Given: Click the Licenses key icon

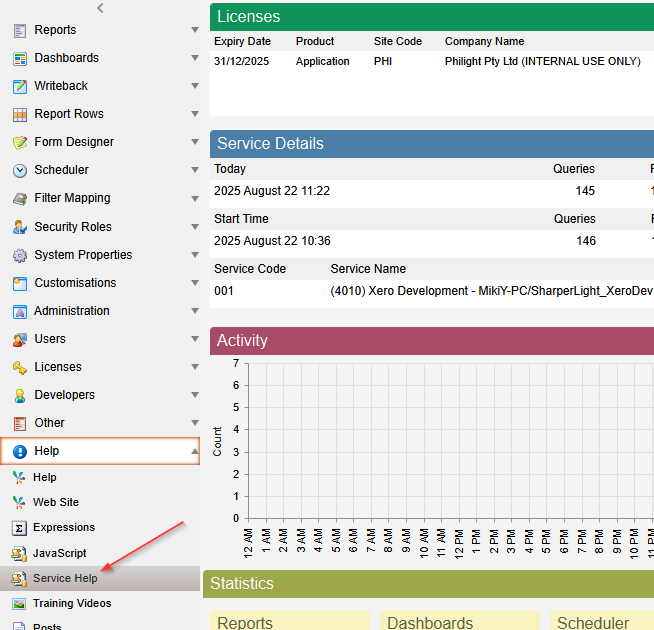Looking at the screenshot, I should coord(20,367).
